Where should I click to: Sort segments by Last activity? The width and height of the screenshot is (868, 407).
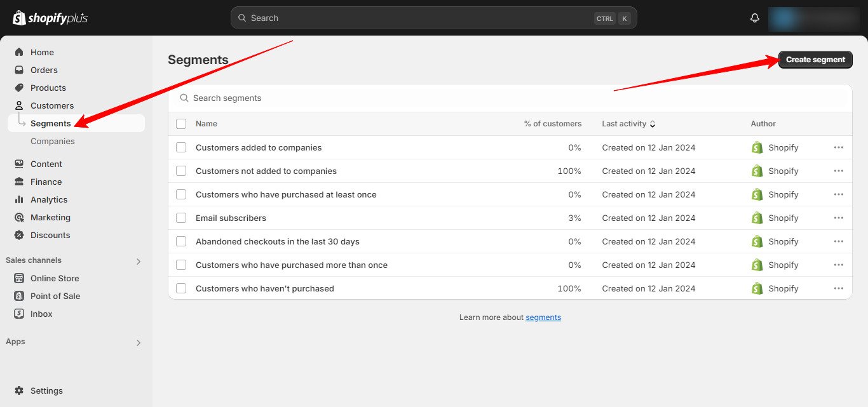point(628,124)
